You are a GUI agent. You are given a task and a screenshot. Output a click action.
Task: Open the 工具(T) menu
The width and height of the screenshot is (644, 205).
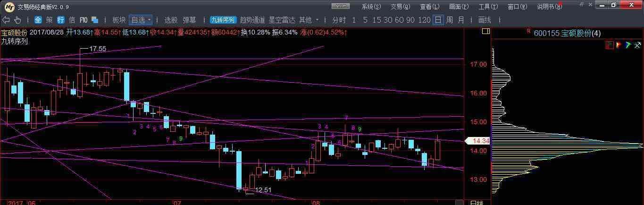[x=488, y=7]
